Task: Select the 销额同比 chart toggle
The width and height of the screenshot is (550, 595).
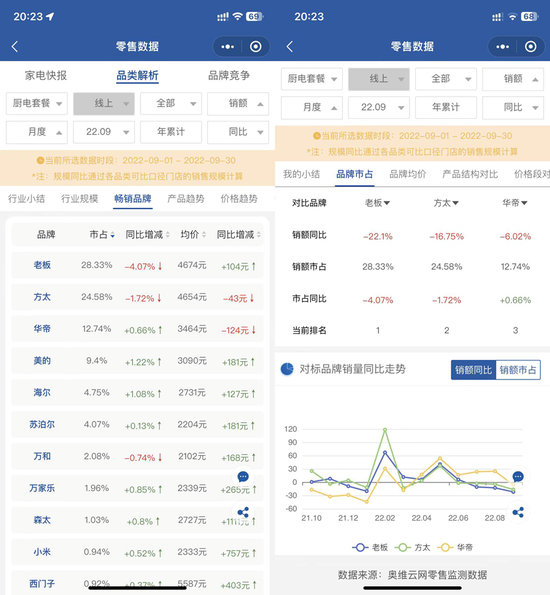Action: (x=473, y=370)
